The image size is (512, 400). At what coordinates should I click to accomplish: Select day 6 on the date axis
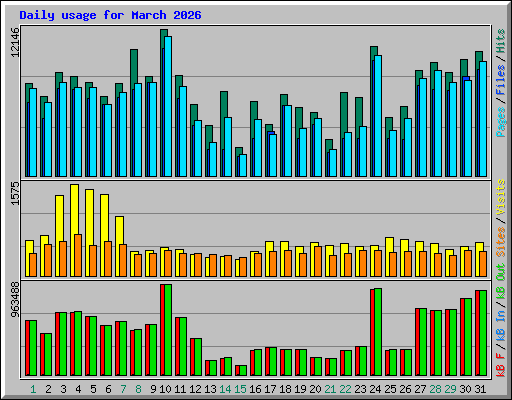pos(108,389)
